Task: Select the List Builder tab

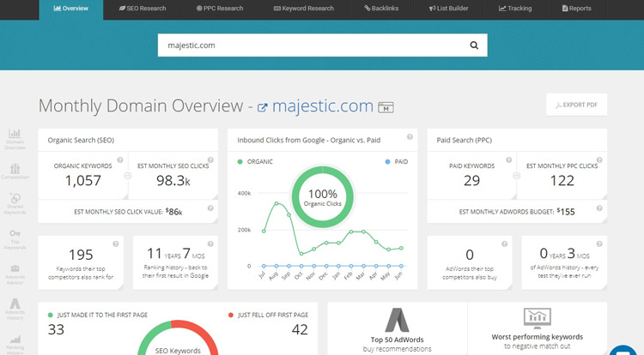Action: [x=448, y=9]
